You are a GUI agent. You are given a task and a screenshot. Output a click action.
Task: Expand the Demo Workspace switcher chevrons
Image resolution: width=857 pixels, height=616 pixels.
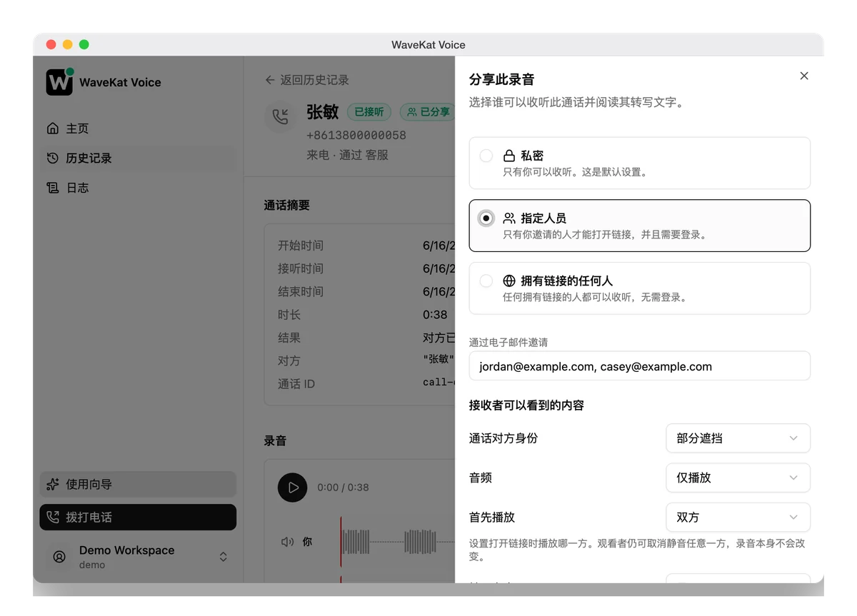coord(224,557)
